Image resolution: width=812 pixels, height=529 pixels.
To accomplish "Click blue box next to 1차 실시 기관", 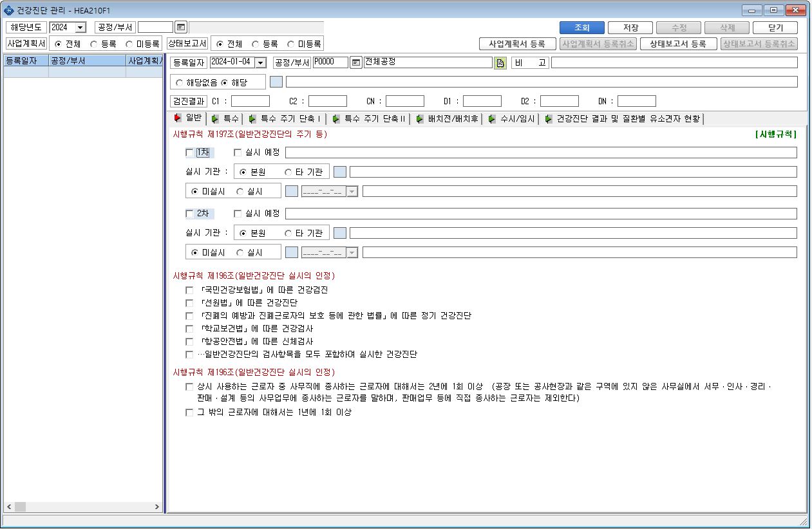I will [x=340, y=172].
